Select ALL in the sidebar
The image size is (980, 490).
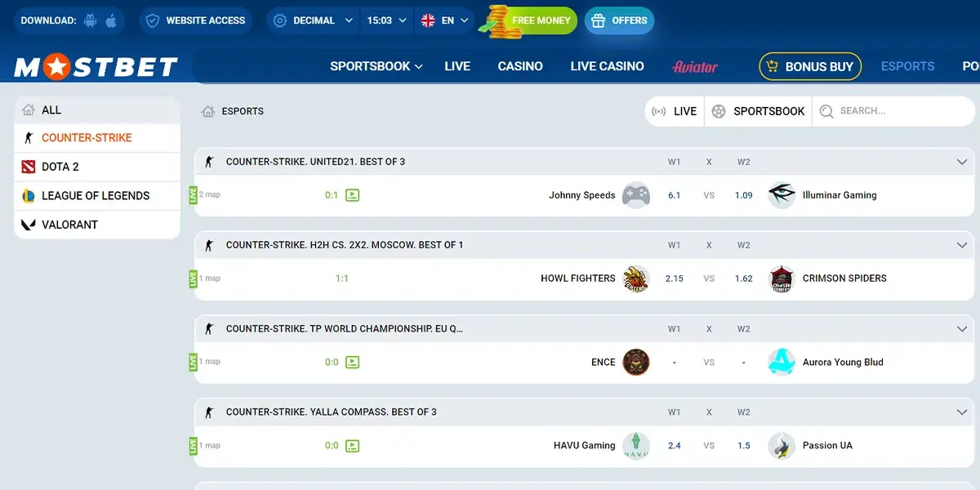[97, 110]
